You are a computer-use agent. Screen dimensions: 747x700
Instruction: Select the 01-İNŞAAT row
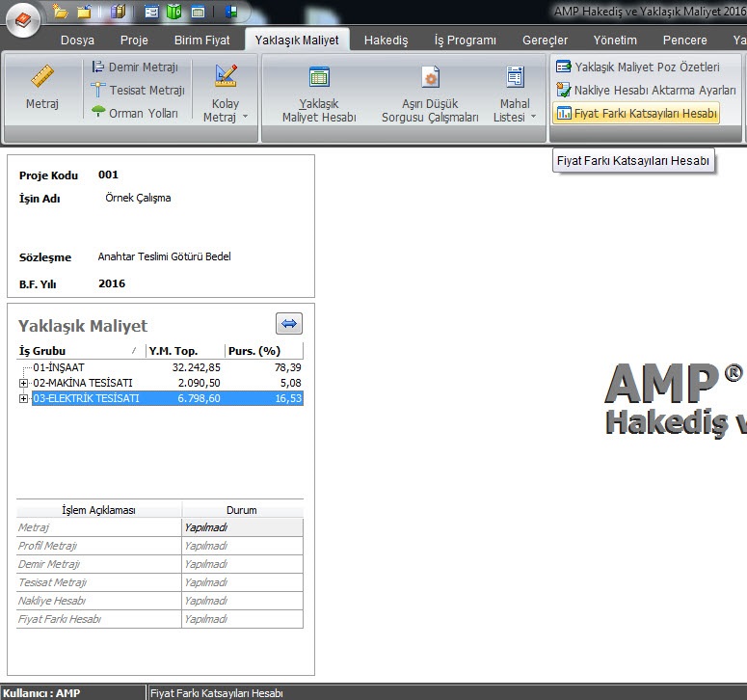pos(60,367)
